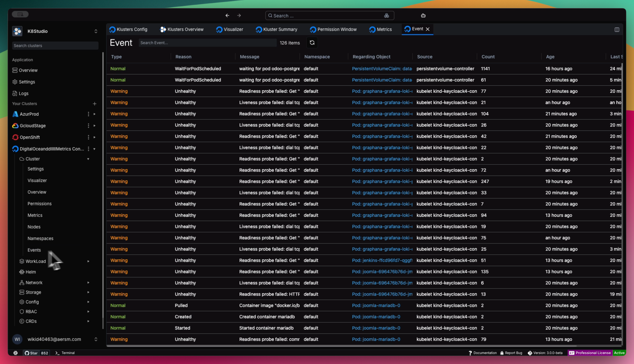Screen dimensions: 634x364
Task: Click the horizontal scrollbar under events table
Action: pyautogui.click(x=342, y=346)
